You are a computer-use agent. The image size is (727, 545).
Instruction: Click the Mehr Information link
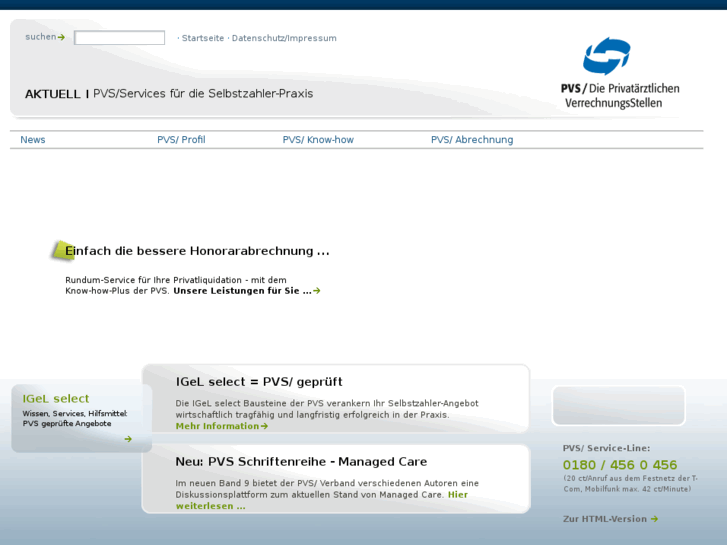point(217,426)
